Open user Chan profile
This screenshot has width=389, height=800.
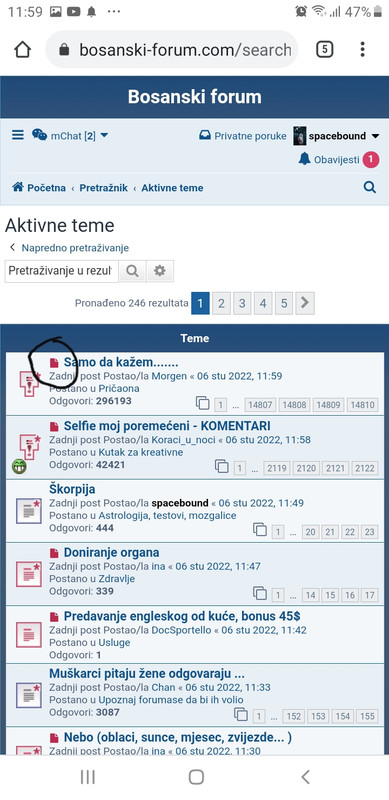[x=163, y=687]
